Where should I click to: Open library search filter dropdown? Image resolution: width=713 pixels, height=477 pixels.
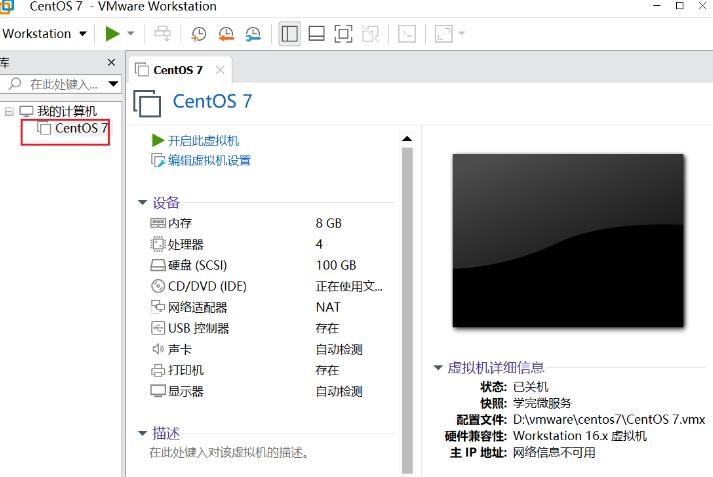tap(113, 84)
